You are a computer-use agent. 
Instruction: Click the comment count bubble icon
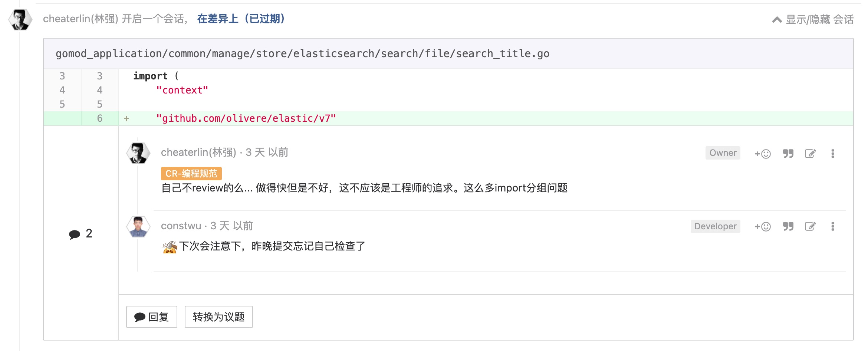[75, 234]
